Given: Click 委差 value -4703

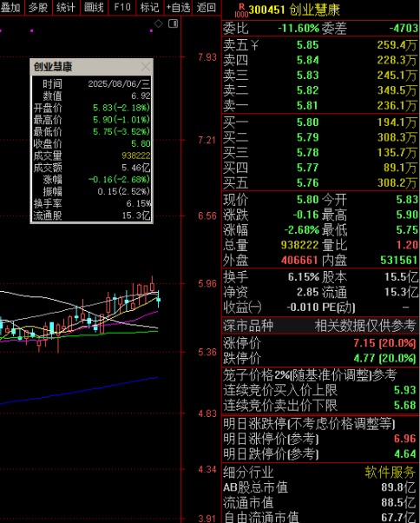Looking at the screenshot, I should tap(404, 29).
